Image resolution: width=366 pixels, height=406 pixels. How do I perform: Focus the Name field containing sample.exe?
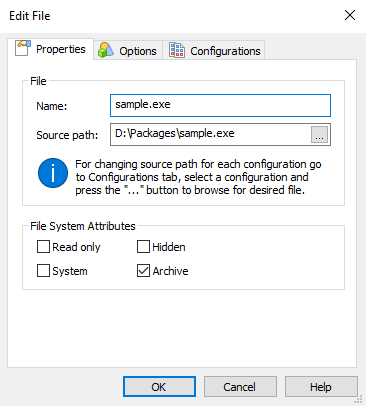[220, 105]
